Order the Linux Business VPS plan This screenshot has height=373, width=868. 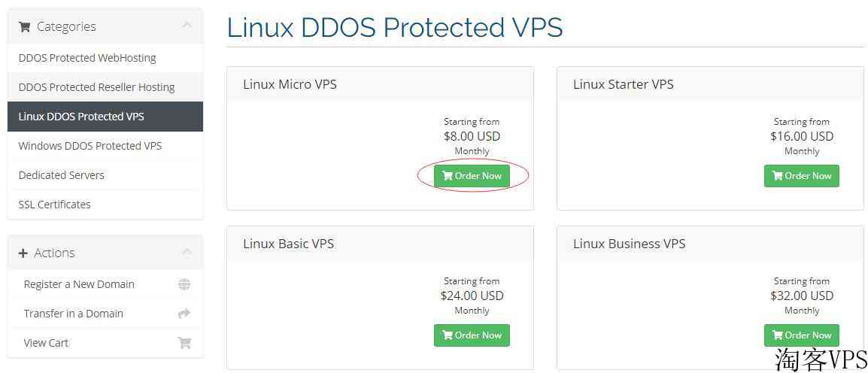[x=802, y=335]
